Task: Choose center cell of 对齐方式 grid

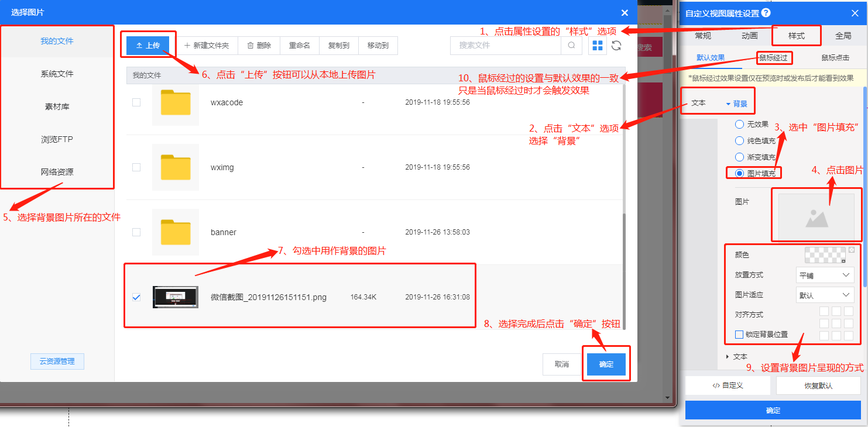Action: coord(836,323)
